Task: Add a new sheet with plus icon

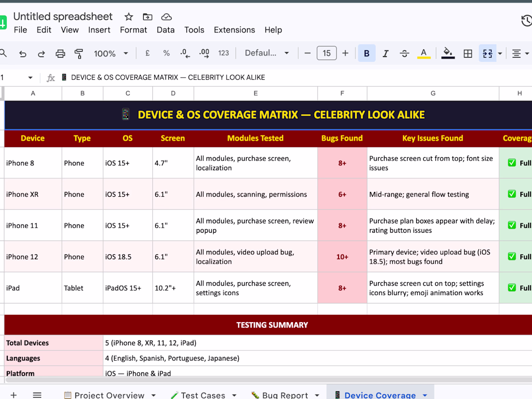Action: [x=14, y=395]
